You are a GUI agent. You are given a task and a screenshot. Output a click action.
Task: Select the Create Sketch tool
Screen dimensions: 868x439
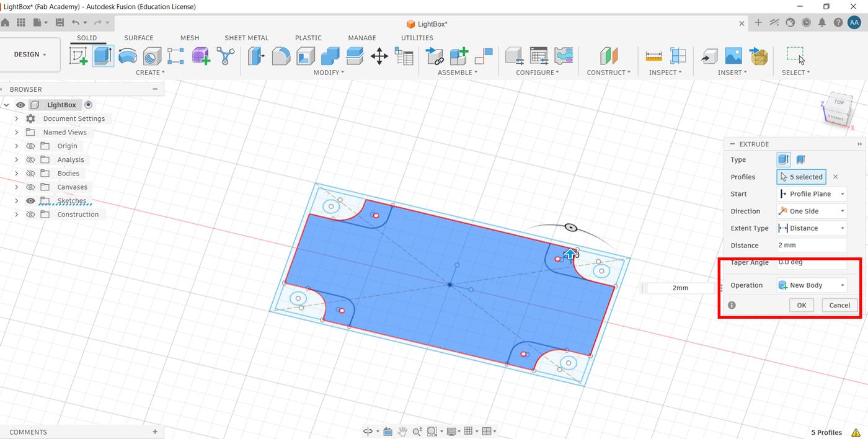point(78,56)
